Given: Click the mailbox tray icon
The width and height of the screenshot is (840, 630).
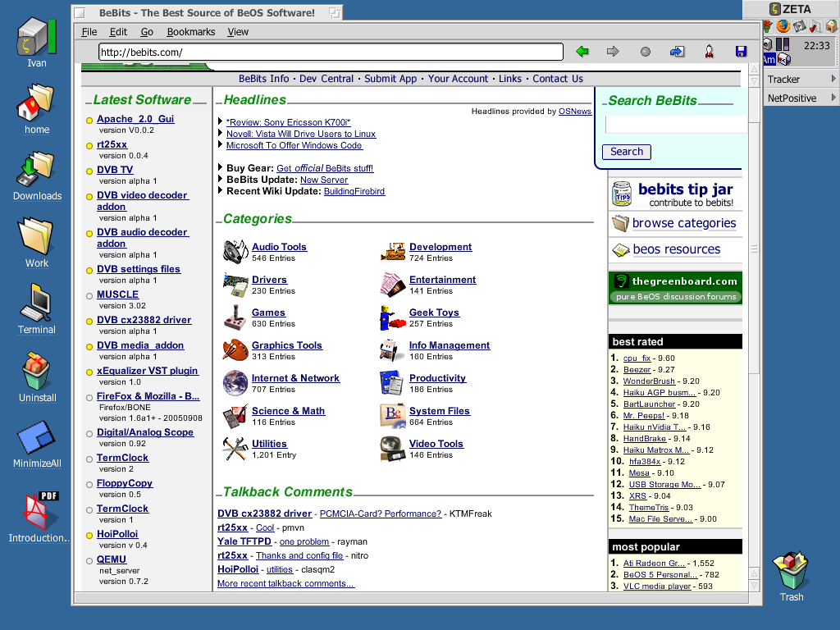Looking at the screenshot, I should [783, 59].
